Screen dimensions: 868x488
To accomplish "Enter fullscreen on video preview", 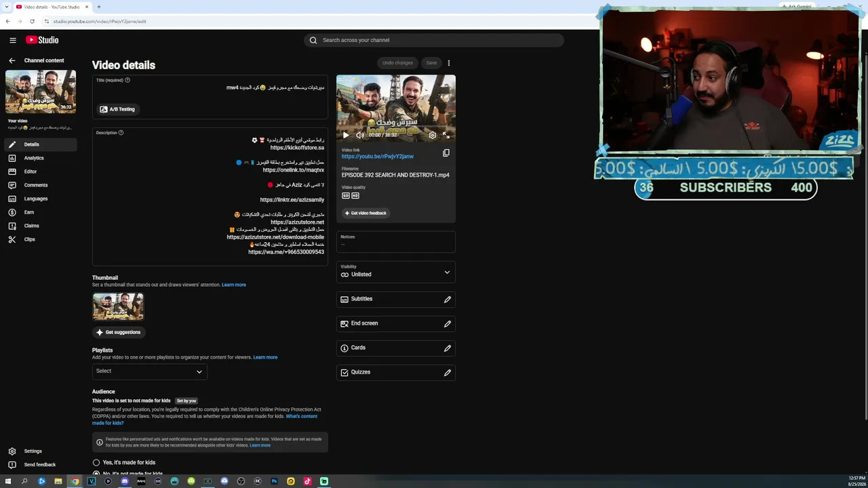I will click(446, 135).
